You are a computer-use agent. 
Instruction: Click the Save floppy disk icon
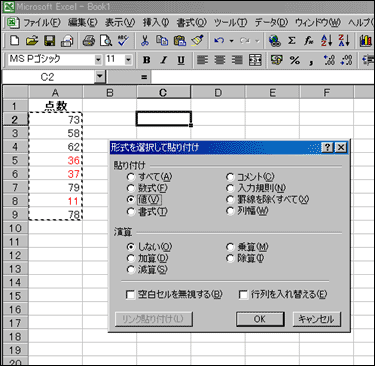pyautogui.click(x=49, y=41)
